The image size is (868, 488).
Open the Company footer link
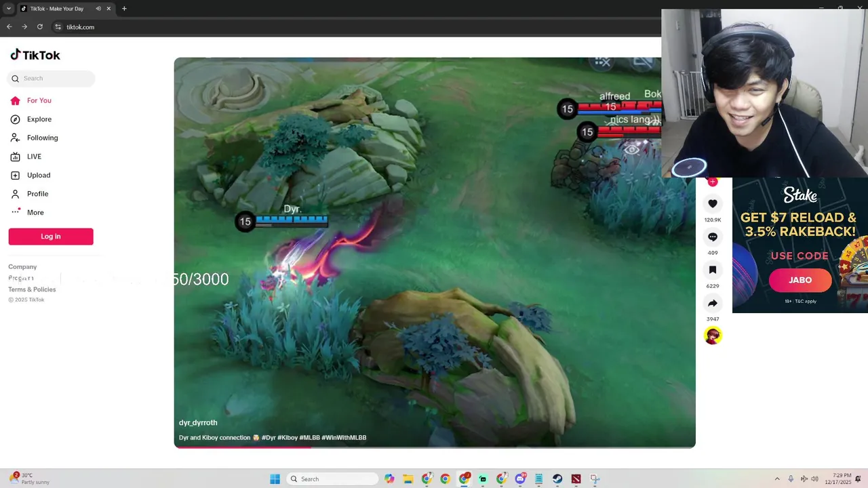22,267
